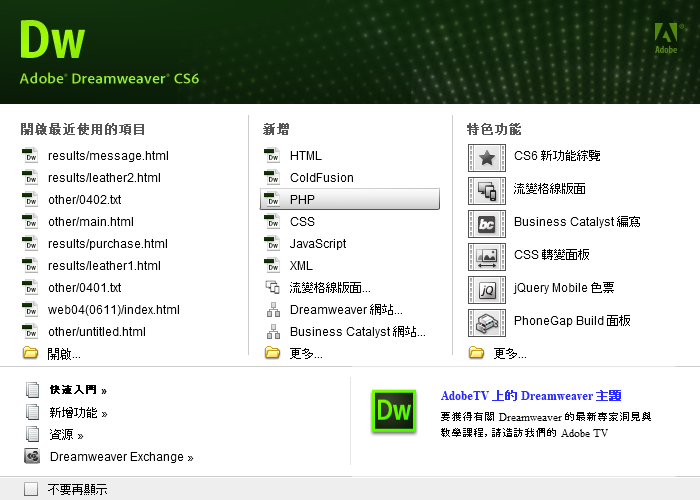Open AdobeTV 上的 Dreamweaver 主題 link
The width and height of the screenshot is (700, 500).
[531, 396]
